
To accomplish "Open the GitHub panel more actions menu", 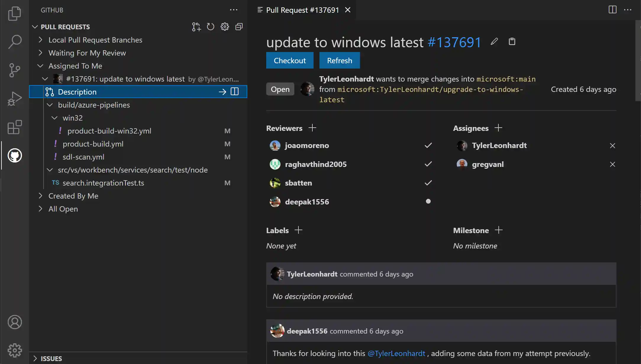I will coord(234,10).
